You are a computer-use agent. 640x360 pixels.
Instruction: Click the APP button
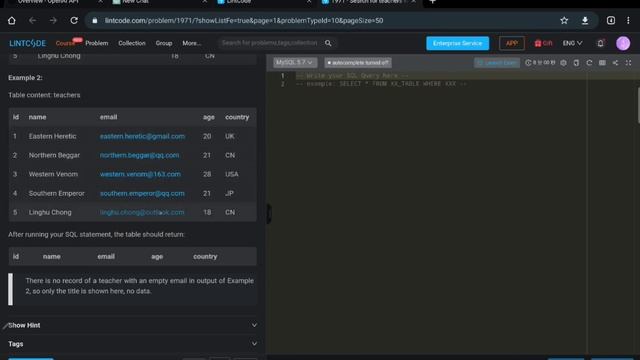(x=511, y=43)
